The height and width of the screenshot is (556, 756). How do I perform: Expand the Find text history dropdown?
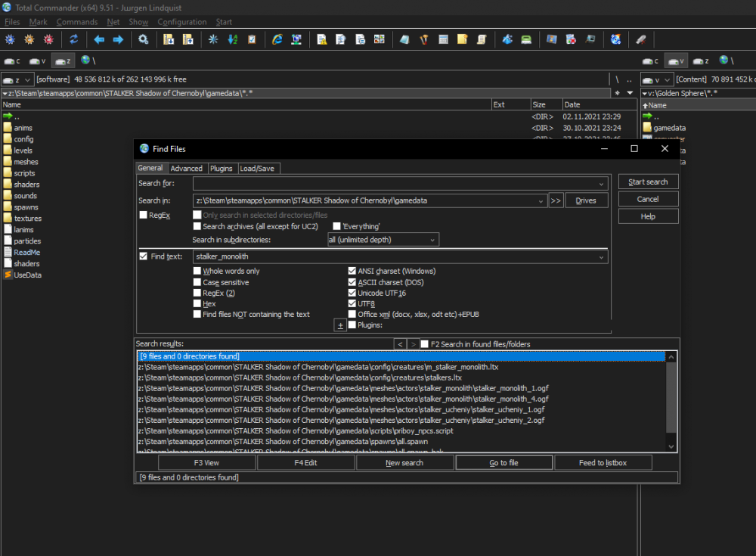pyautogui.click(x=602, y=257)
